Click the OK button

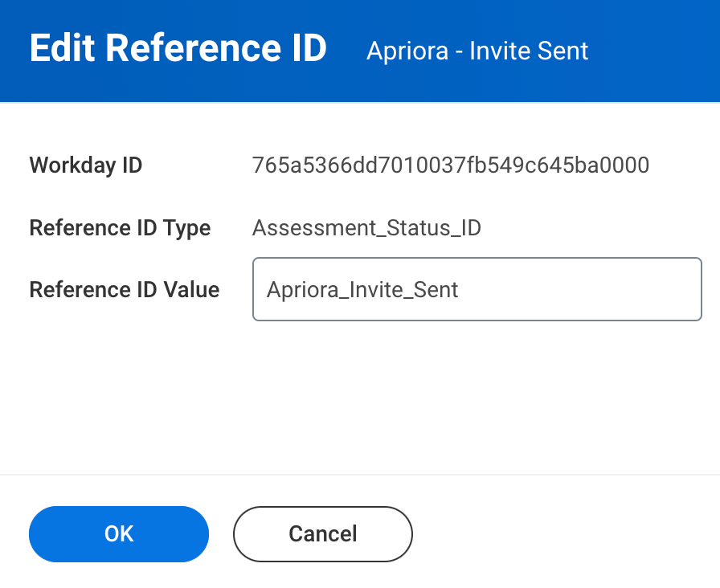(119, 534)
